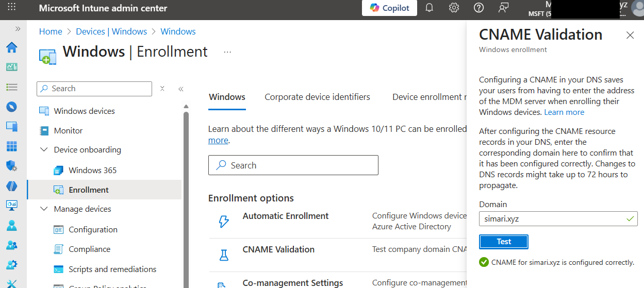Image resolution: width=644 pixels, height=288 pixels.
Task: Switch to the Device enrollment tab
Action: pyautogui.click(x=429, y=97)
